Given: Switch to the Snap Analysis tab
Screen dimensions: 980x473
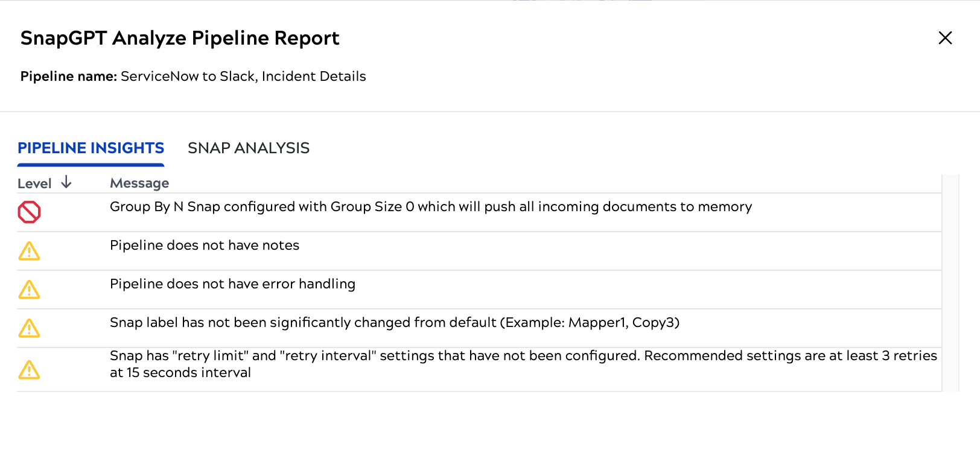Looking at the screenshot, I should click(249, 148).
